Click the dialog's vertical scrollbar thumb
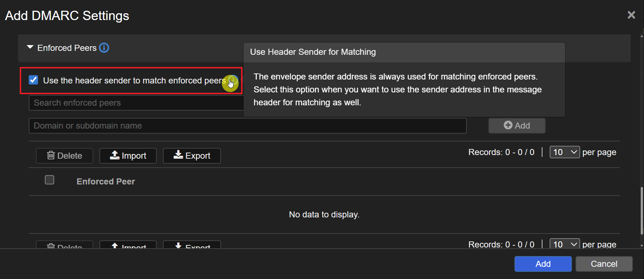Viewport: 644px width, 279px height. [641, 211]
